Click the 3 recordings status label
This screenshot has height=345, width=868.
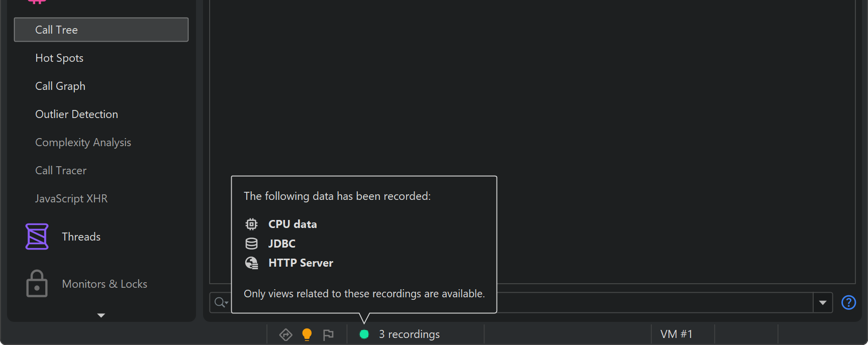coord(409,334)
